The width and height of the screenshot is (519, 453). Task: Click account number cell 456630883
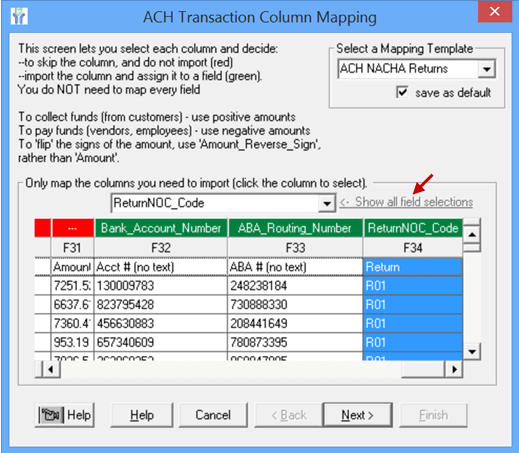tap(161, 323)
